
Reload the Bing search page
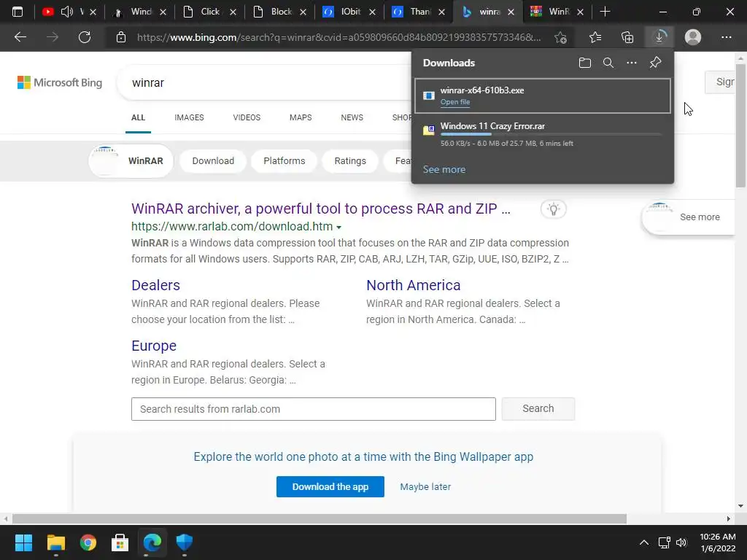tap(85, 37)
